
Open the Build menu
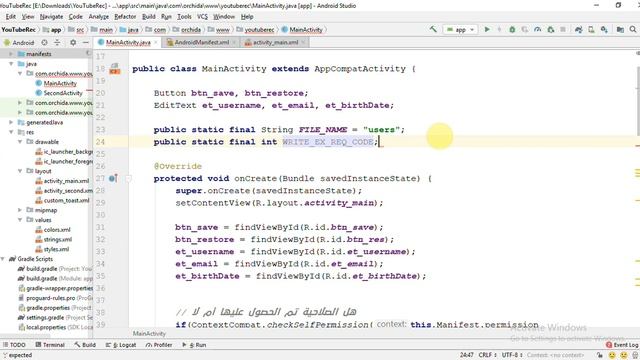(149, 17)
